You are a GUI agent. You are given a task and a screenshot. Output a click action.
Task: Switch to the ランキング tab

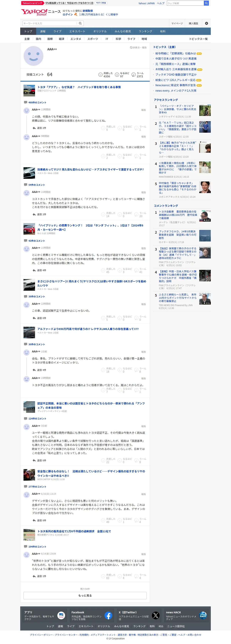[x=145, y=31]
